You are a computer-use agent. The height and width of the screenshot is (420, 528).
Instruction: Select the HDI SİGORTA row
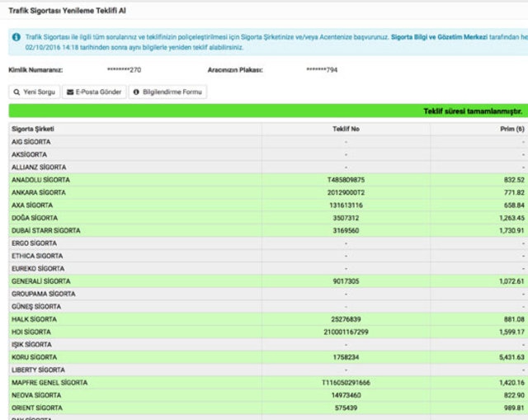(x=268, y=332)
